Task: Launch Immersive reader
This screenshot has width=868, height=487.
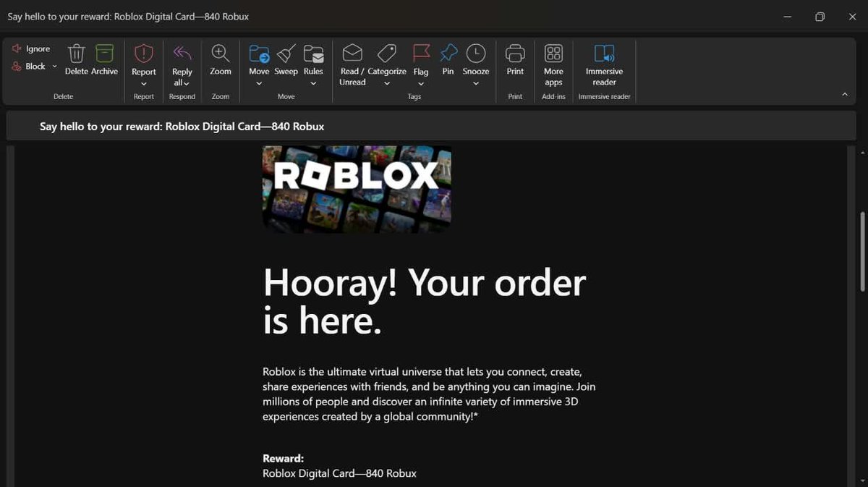Action: point(604,64)
